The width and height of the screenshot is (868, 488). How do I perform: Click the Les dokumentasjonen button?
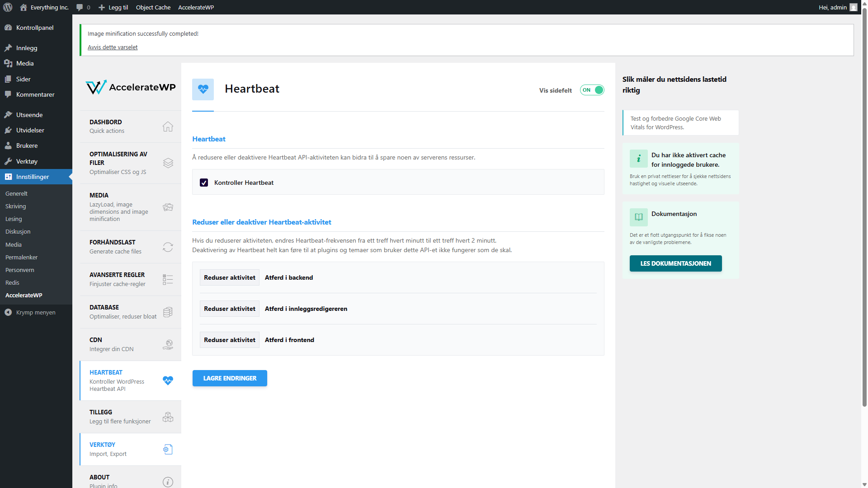[x=675, y=263]
